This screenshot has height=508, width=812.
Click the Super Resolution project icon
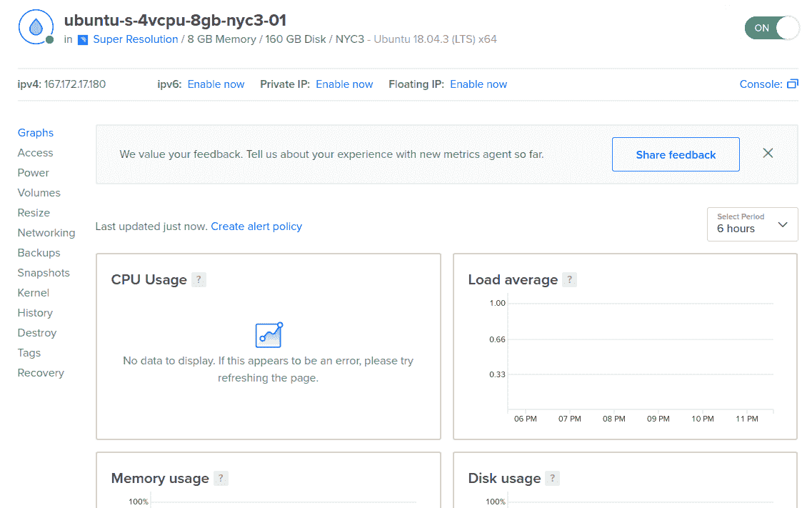coord(82,40)
